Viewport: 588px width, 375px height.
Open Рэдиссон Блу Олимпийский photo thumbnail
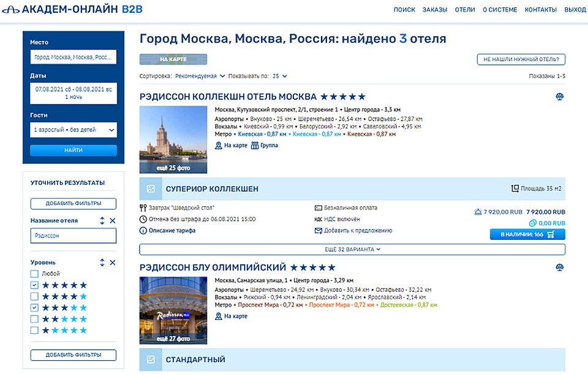173,311
